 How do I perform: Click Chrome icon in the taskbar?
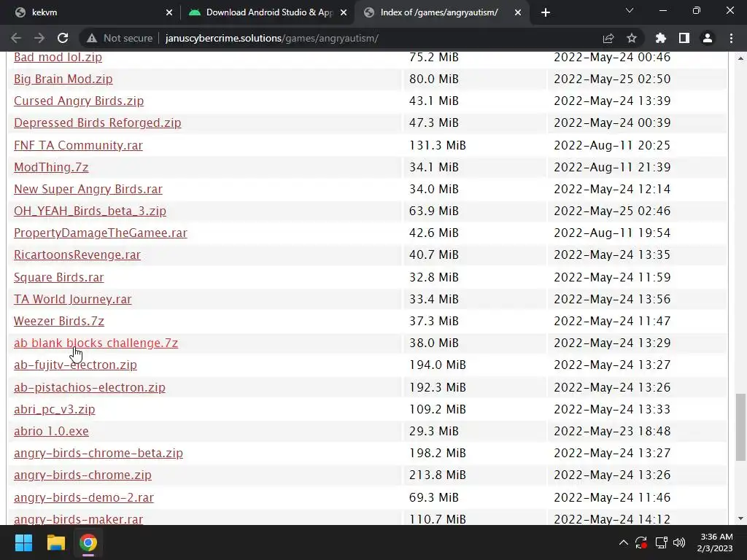(88, 542)
